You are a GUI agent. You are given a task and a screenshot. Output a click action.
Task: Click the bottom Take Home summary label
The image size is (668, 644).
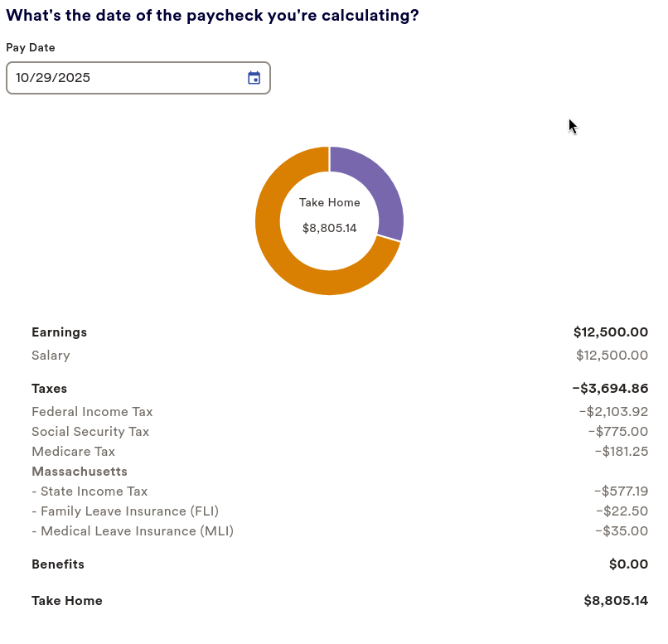[67, 601]
